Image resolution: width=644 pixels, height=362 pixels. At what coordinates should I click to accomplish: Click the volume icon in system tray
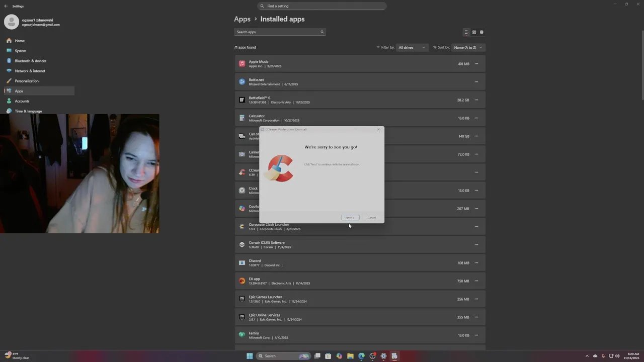[x=618, y=356]
